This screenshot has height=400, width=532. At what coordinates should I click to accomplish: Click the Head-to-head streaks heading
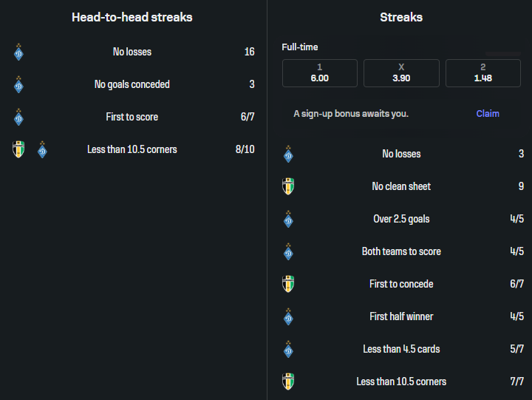coord(132,17)
